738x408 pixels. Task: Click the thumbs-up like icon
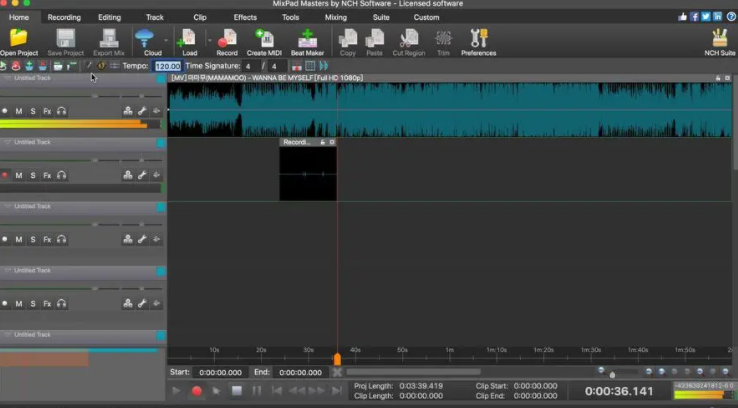coord(682,17)
